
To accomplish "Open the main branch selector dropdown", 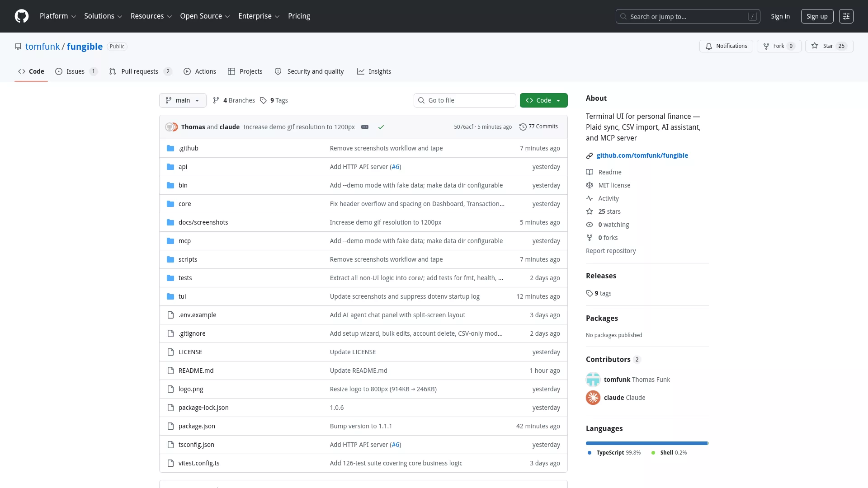I will pyautogui.click(x=183, y=100).
